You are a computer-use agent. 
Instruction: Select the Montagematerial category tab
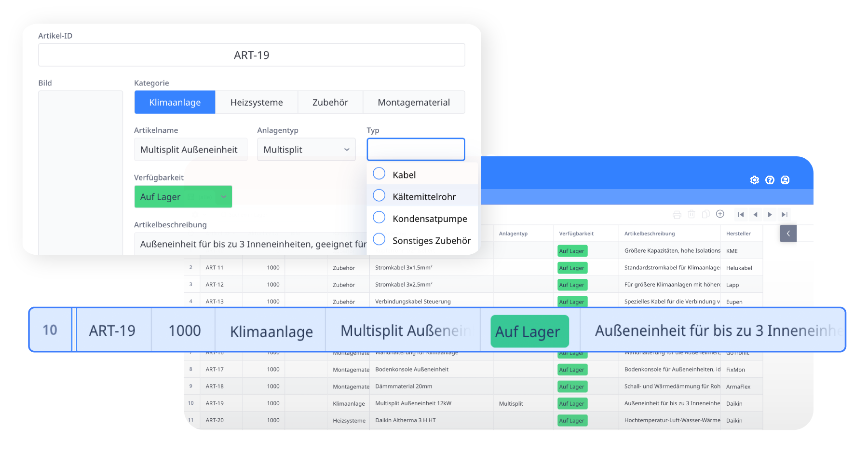tap(414, 102)
